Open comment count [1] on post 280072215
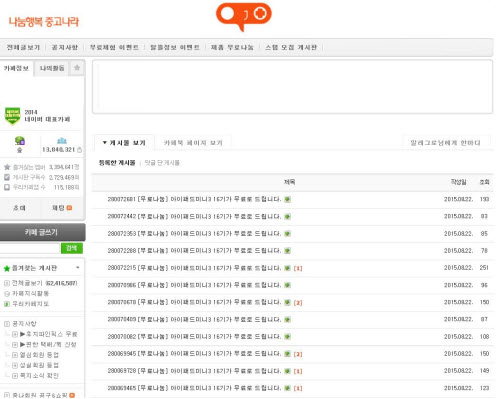This screenshot has width=500, height=399. [298, 268]
